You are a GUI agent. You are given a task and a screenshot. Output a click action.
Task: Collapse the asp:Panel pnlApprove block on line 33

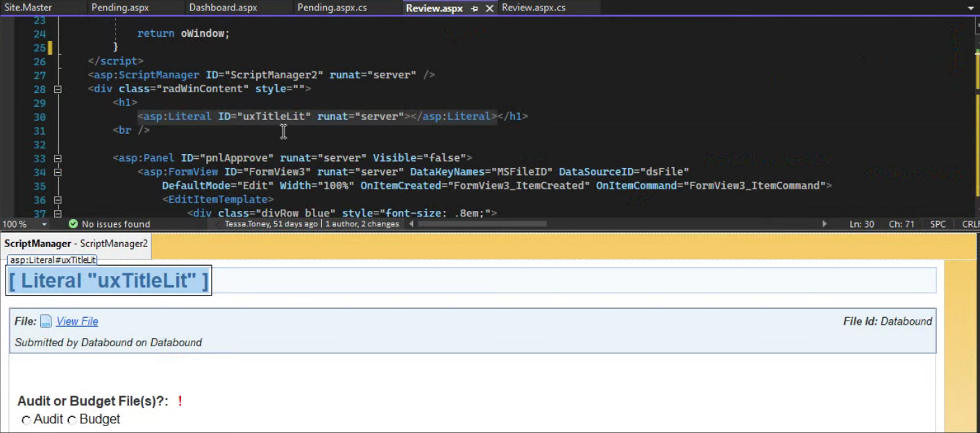(58, 158)
